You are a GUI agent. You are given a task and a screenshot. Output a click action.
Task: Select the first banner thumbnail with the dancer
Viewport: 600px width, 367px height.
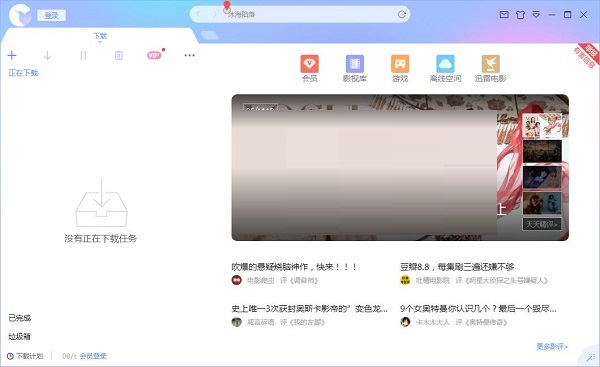(x=542, y=126)
